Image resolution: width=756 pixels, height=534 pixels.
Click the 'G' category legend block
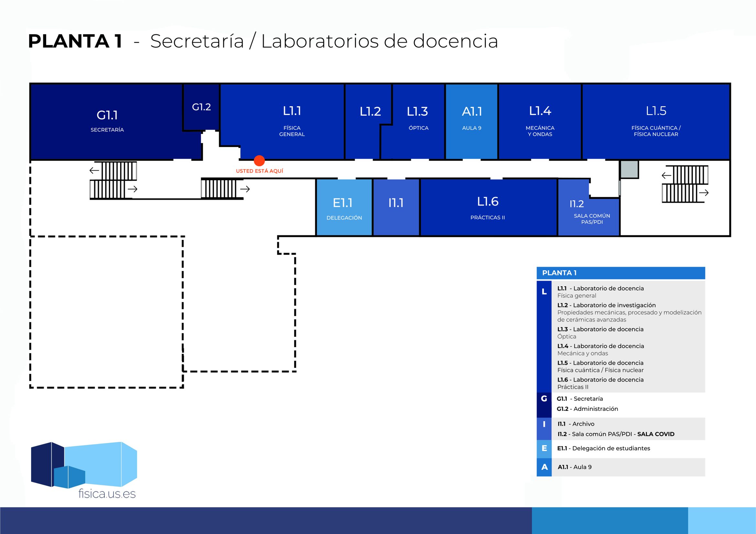click(544, 405)
